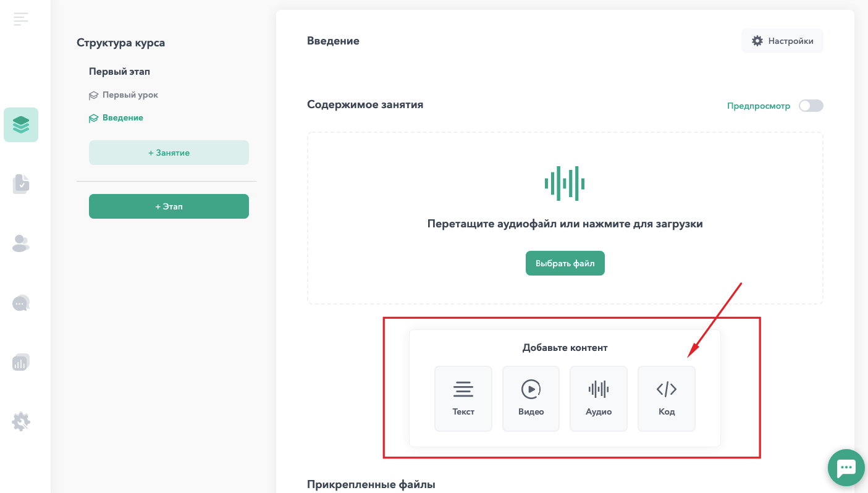Click the Введение page title

point(333,41)
